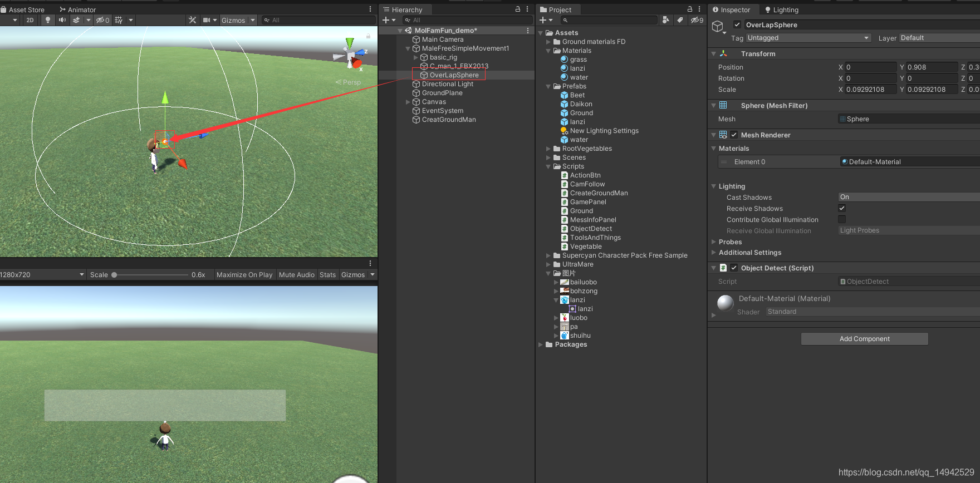Toggle the scene grid snapping icon
The width and height of the screenshot is (980, 483).
point(119,20)
